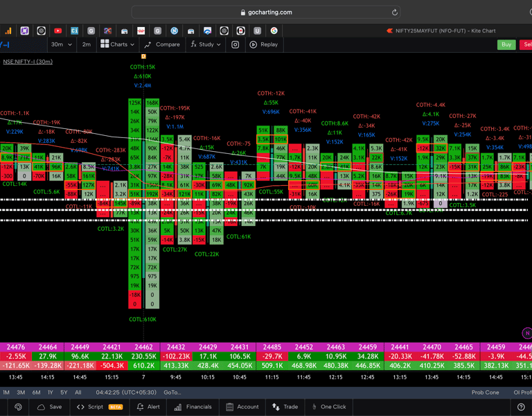Open the theme palette icon
This screenshot has height=416, width=532.
pos(18,407)
